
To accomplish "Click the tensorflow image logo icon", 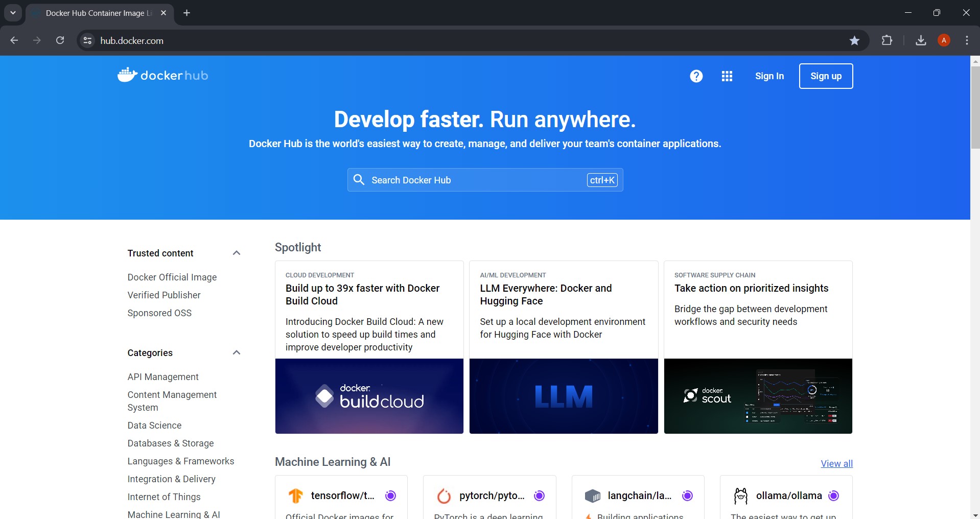I will click(x=296, y=496).
